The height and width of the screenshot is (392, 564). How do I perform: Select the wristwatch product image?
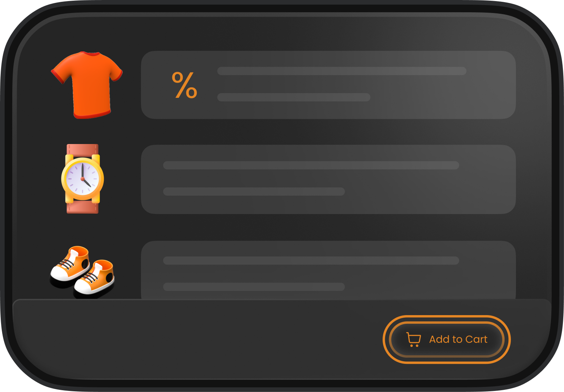pos(82,179)
